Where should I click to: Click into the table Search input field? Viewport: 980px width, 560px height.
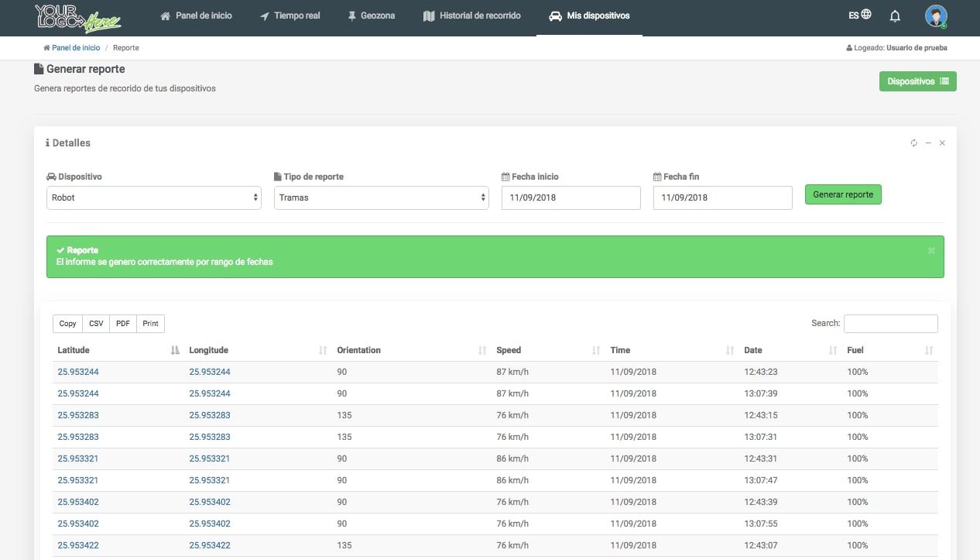[x=890, y=323]
